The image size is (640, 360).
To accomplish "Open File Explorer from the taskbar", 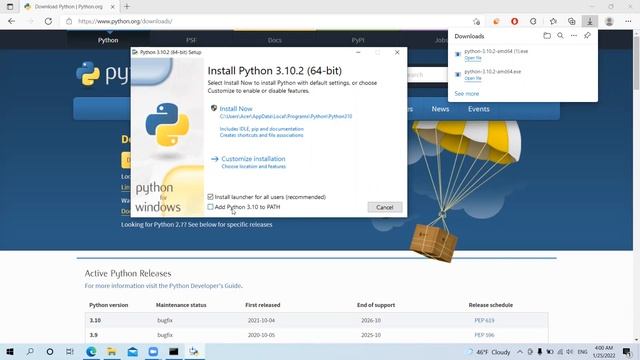I will coord(111,351).
